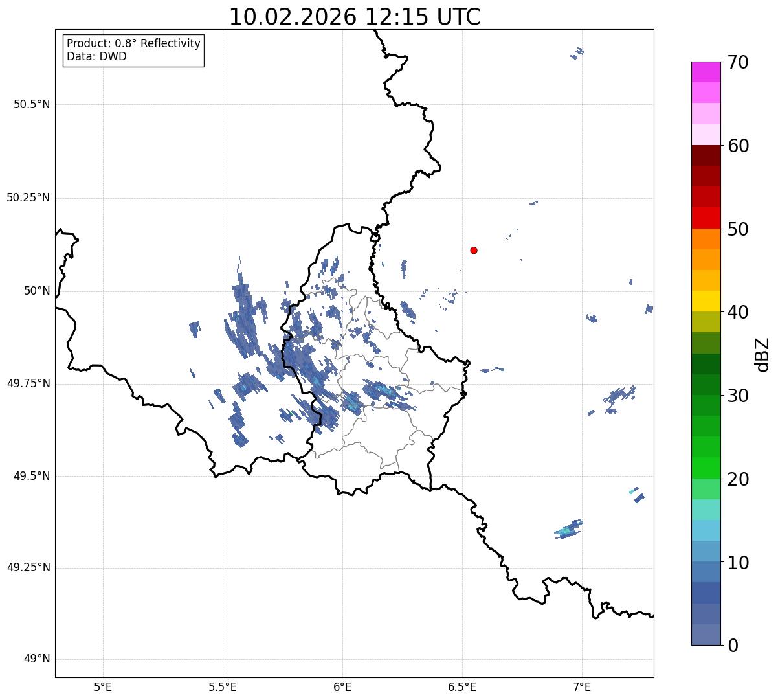Click the 49°N latitude label
The height and width of the screenshot is (700, 778).
coord(37,659)
